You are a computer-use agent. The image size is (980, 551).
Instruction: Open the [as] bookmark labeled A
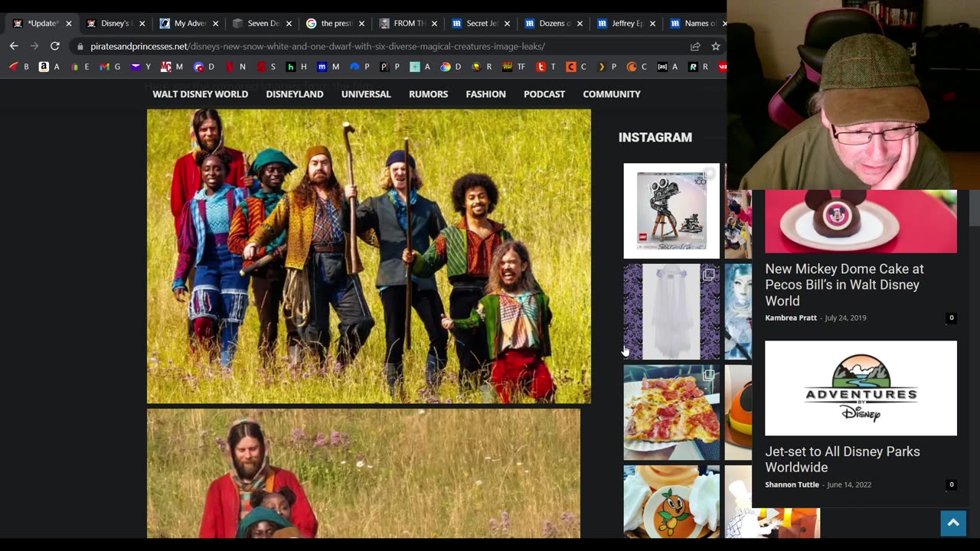coord(668,67)
